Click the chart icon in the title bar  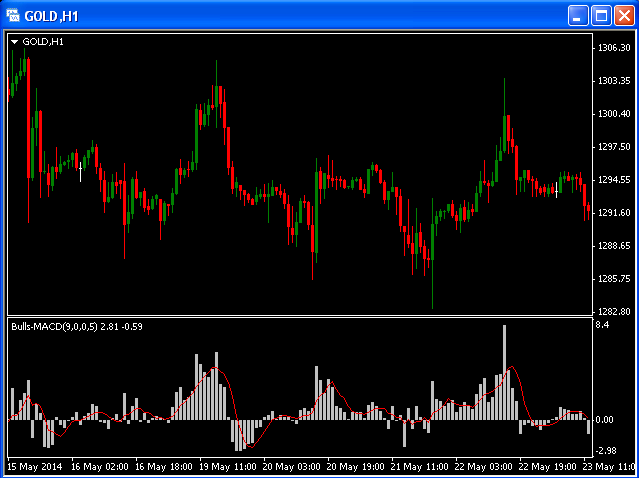pyautogui.click(x=13, y=16)
